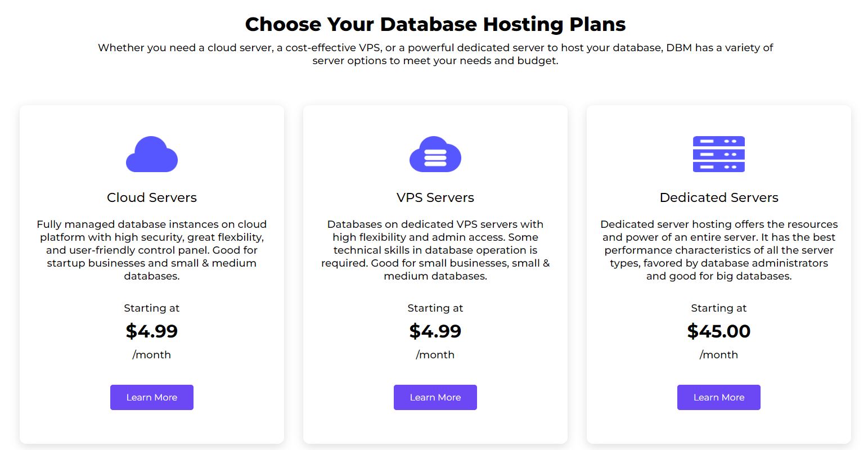Open Learn More for Cloud Servers
Screen dimensions: 868x450
click(152, 397)
